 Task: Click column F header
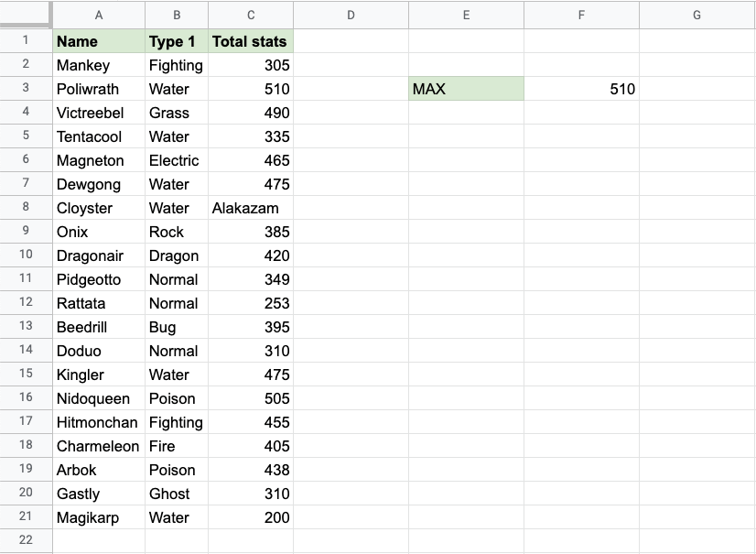pyautogui.click(x=581, y=15)
